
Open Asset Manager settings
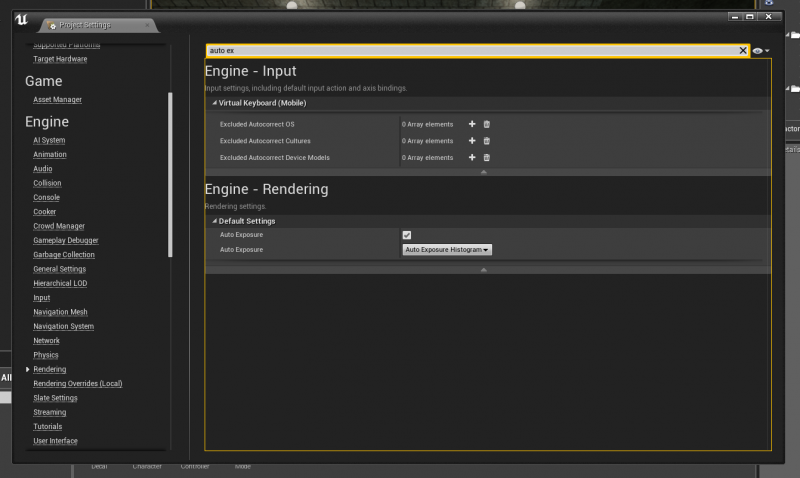click(57, 99)
